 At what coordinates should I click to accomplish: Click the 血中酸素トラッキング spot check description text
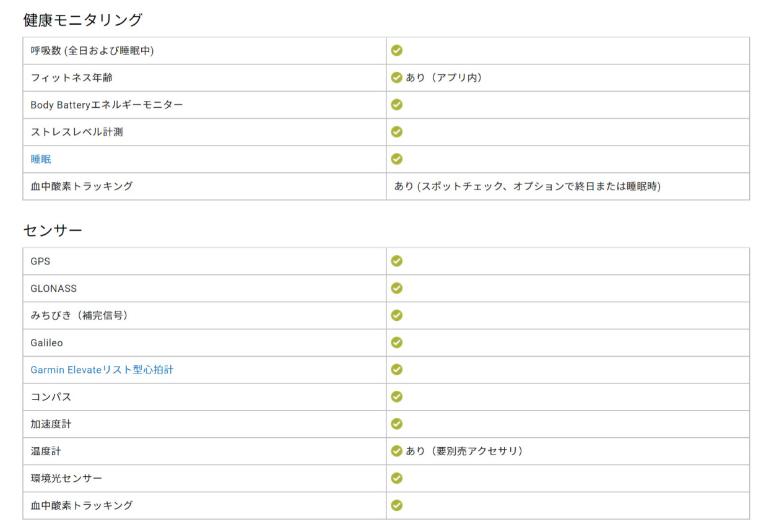[x=527, y=186]
